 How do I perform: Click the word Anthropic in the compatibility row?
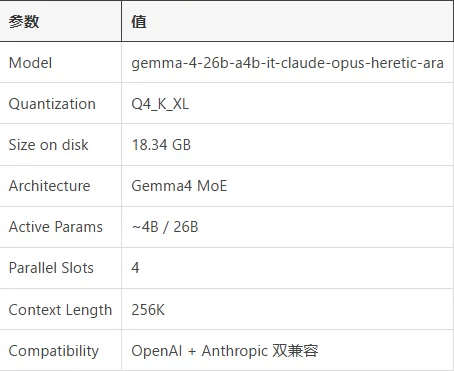click(235, 351)
